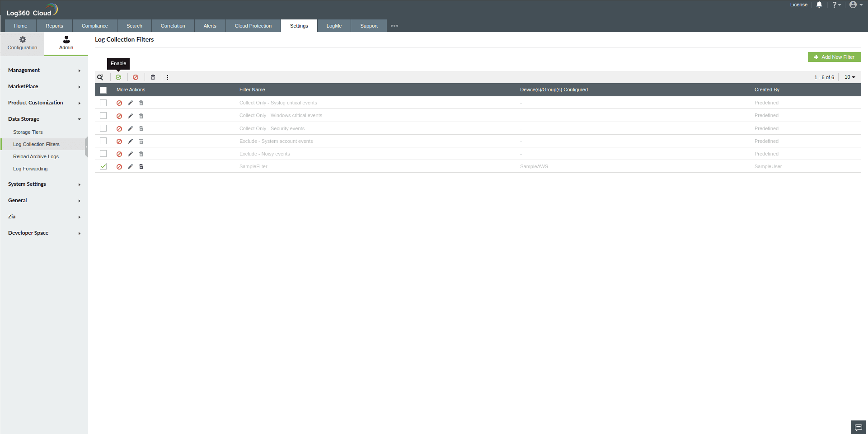
Task: Disable selected filters using the red block icon
Action: pyautogui.click(x=136, y=77)
